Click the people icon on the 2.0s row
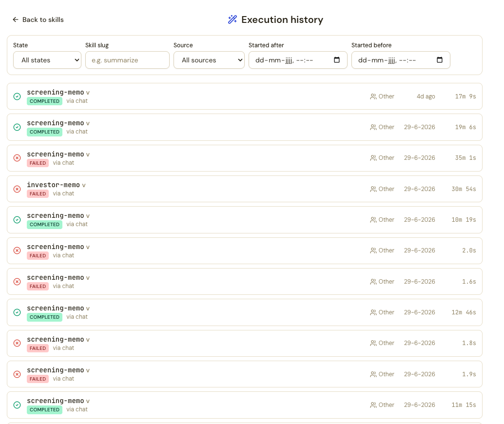The image size is (504, 424). click(x=373, y=251)
